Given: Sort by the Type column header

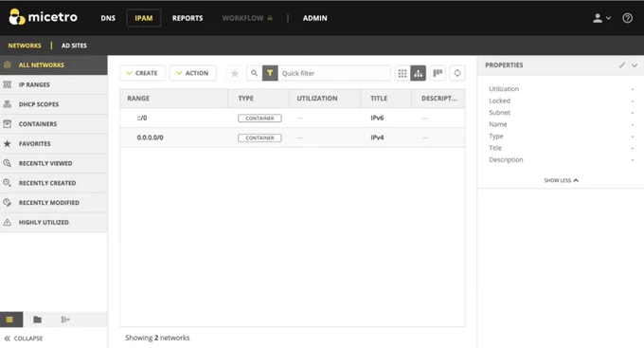Looking at the screenshot, I should 259,99.
